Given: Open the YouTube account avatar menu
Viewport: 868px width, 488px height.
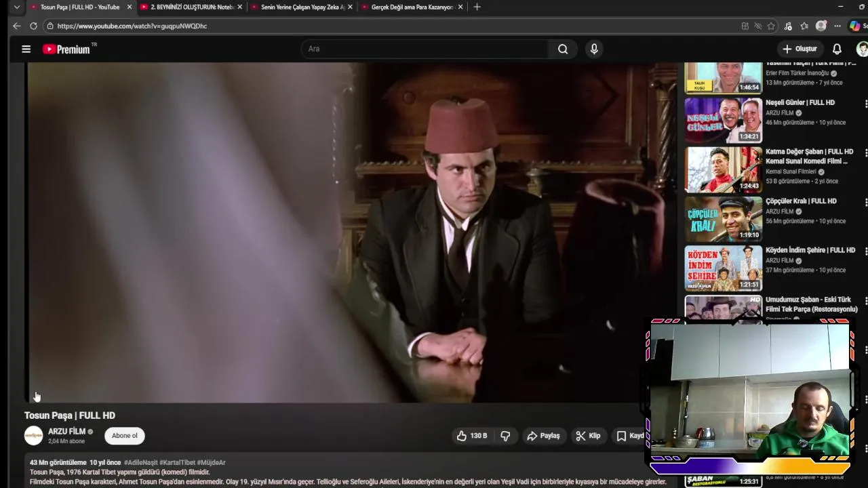Looking at the screenshot, I should (863, 49).
